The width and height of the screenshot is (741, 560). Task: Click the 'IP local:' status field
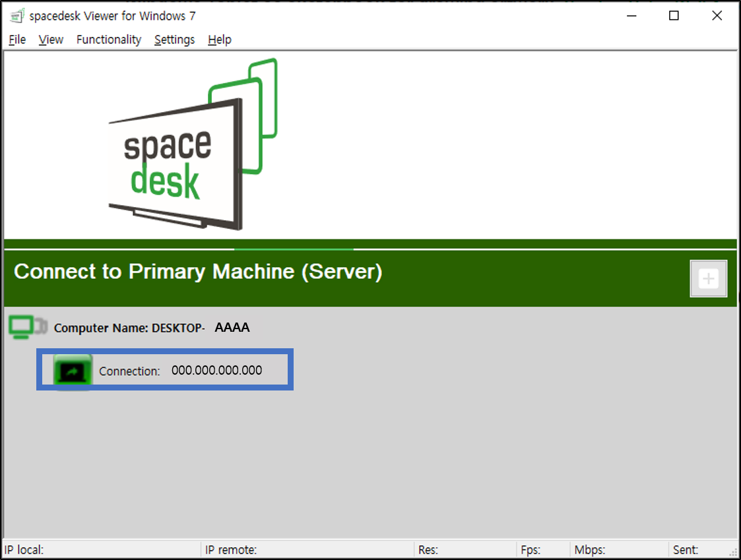pyautogui.click(x=102, y=549)
